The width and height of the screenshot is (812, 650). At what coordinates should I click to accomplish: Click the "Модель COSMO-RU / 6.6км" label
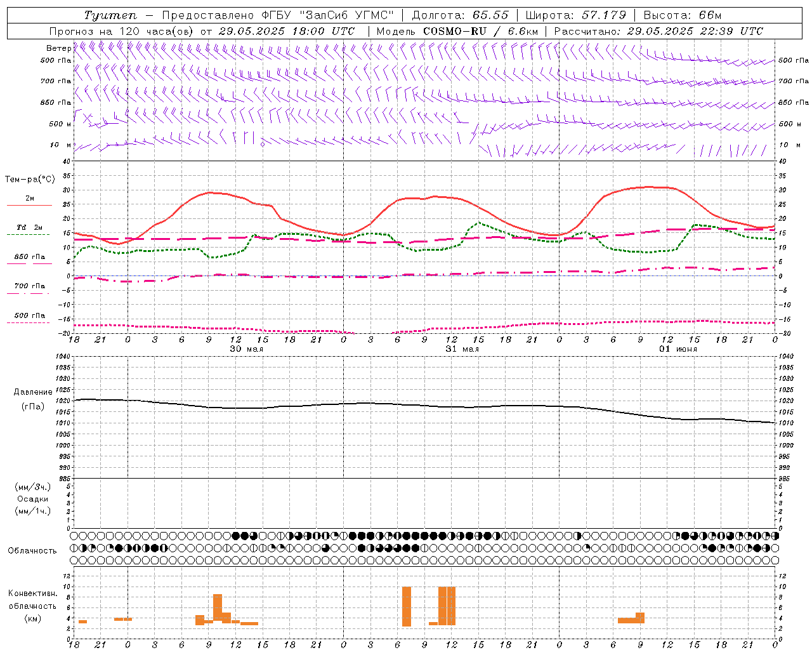pyautogui.click(x=457, y=31)
